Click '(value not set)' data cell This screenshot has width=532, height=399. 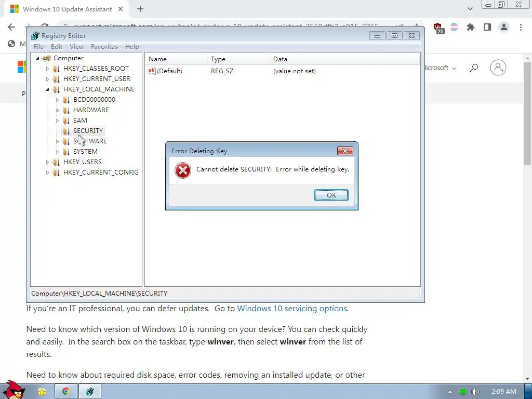pos(295,71)
